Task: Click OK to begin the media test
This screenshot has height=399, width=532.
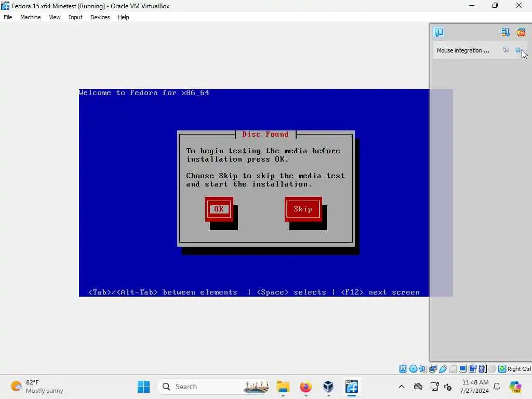Action: pyautogui.click(x=219, y=209)
